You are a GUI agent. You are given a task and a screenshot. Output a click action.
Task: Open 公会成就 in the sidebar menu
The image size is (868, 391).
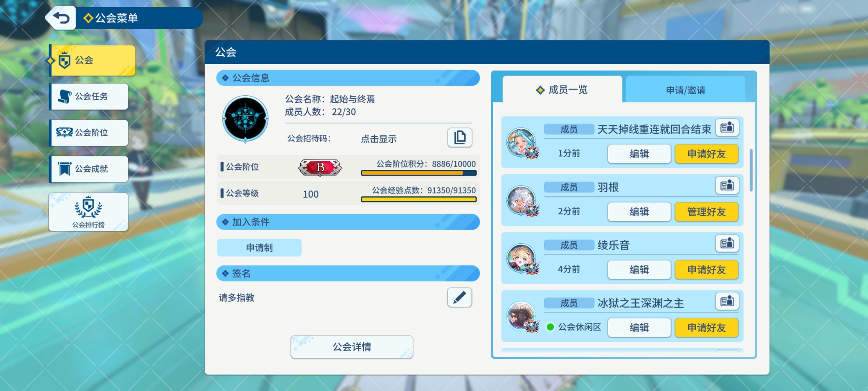89,169
